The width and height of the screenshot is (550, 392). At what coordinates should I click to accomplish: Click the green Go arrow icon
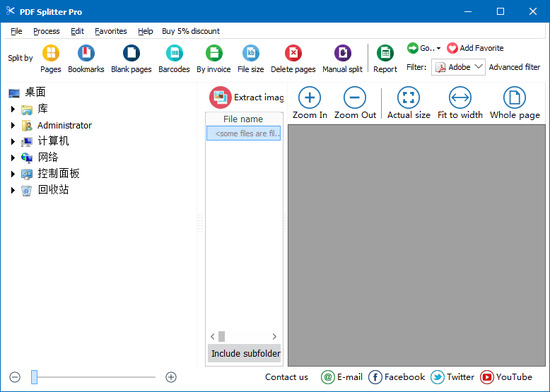pos(412,48)
